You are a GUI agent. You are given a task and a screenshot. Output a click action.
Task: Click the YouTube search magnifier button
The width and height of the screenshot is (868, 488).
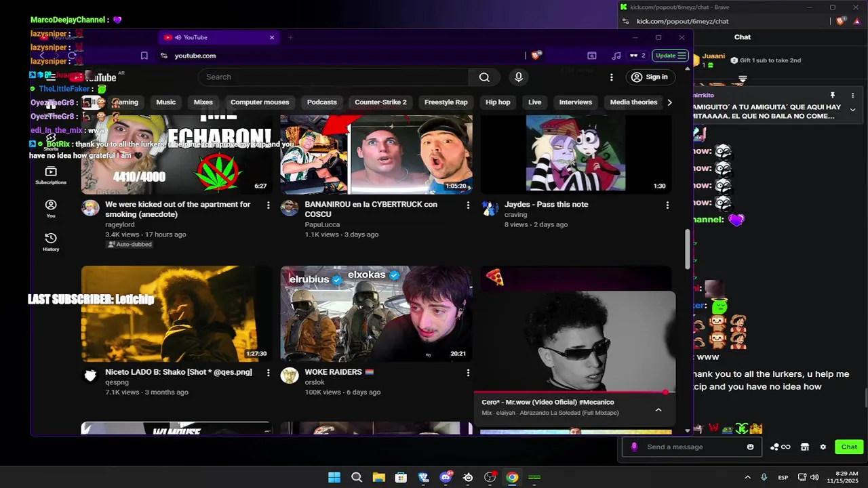(x=484, y=77)
